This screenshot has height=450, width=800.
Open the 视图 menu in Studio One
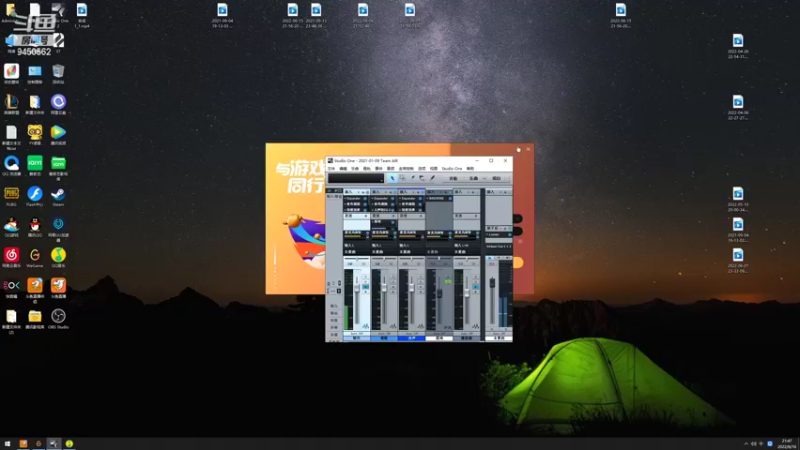pyautogui.click(x=434, y=168)
